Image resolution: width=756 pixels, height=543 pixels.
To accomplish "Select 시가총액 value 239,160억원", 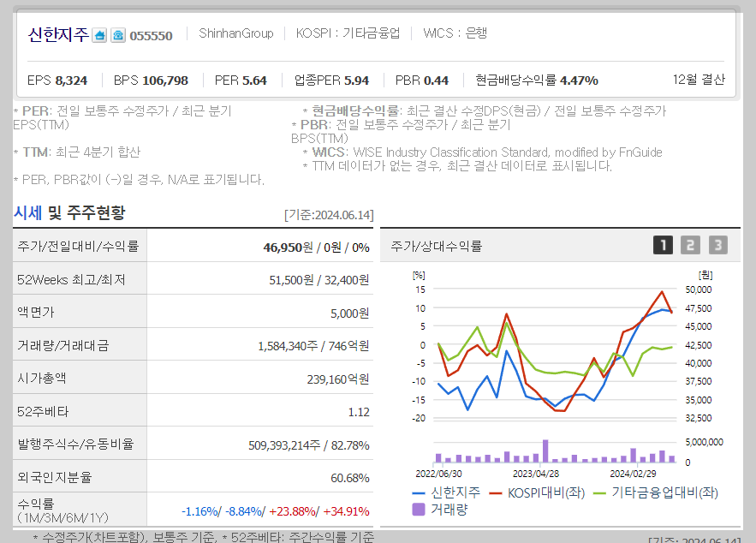I will [x=338, y=379].
